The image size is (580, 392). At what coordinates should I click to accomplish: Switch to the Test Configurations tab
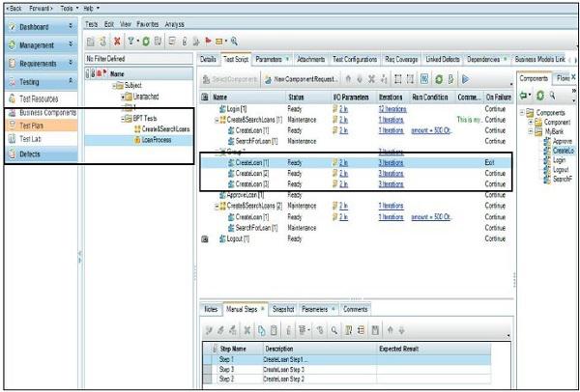click(355, 60)
